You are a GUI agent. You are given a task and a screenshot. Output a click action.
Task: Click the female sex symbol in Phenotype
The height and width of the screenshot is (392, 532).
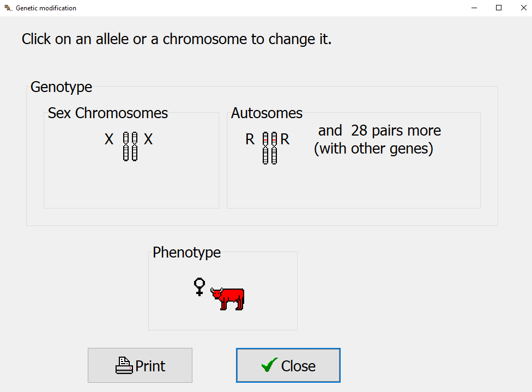point(199,286)
